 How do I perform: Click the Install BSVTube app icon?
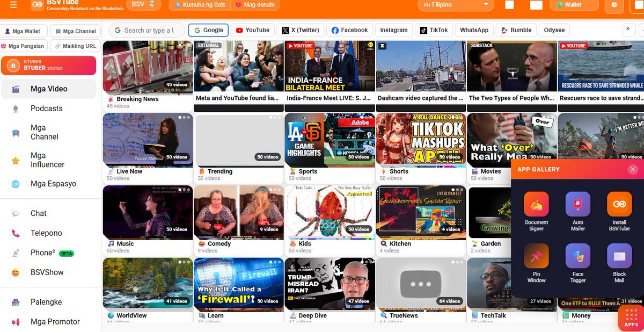click(619, 204)
